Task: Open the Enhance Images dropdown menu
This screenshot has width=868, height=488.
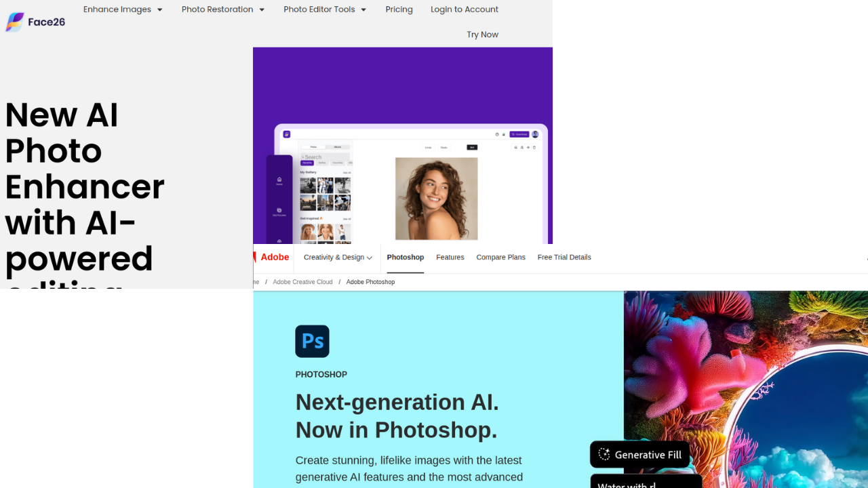Action: [x=123, y=9]
